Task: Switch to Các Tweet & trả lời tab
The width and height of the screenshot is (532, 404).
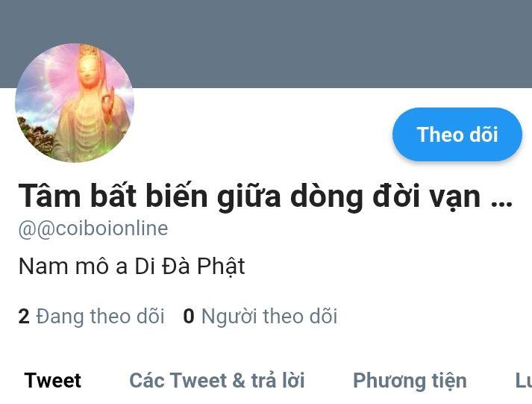Action: (217, 380)
